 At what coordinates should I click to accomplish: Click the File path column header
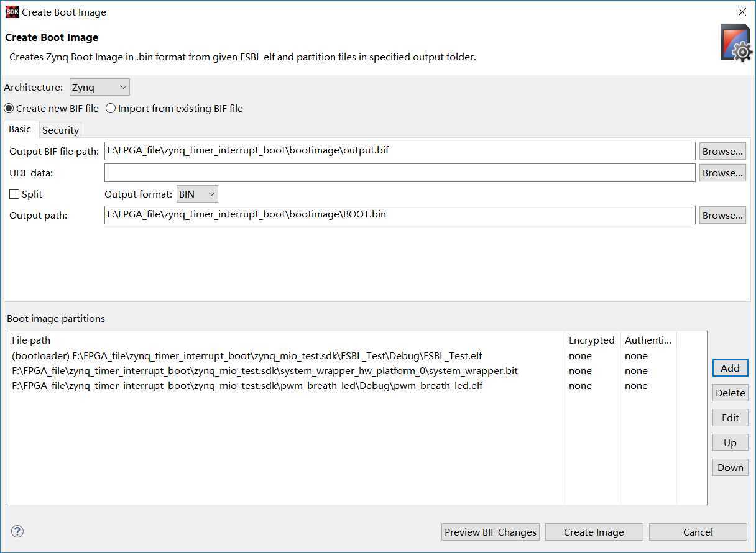(x=286, y=340)
